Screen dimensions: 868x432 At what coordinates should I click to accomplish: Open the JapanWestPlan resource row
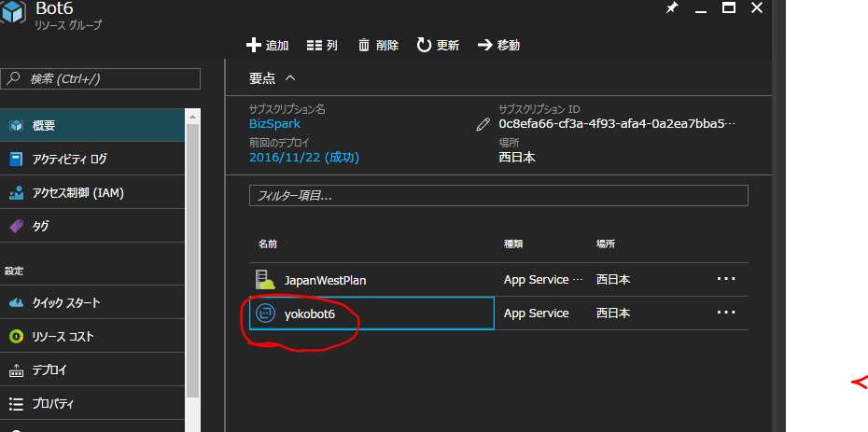point(498,280)
